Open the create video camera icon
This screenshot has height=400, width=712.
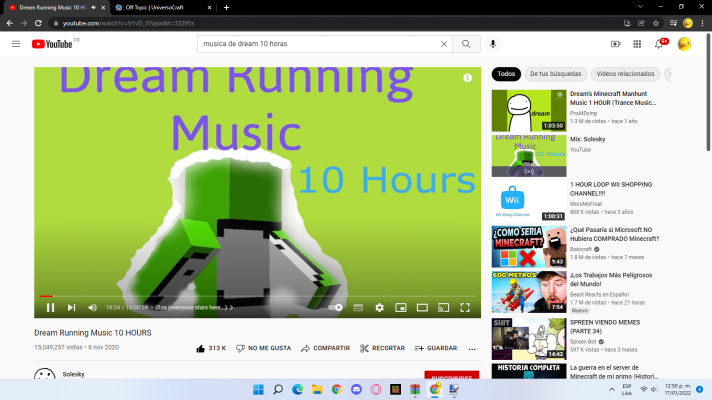pyautogui.click(x=615, y=44)
